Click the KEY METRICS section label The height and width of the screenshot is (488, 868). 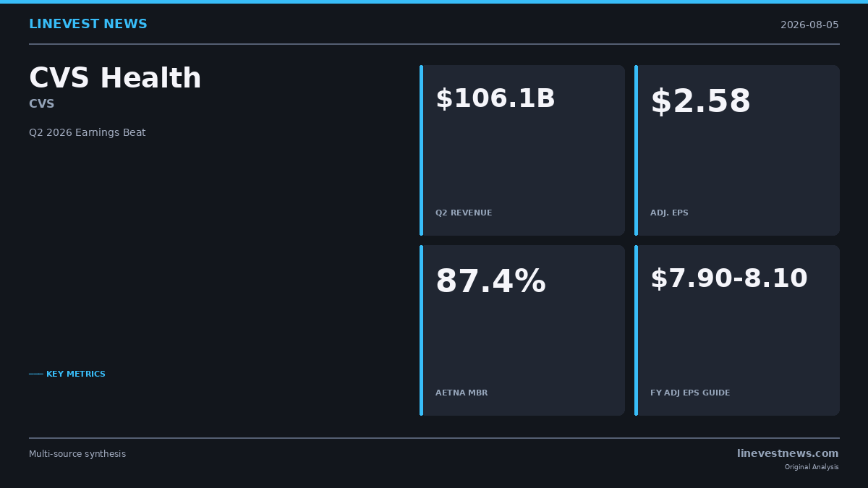point(76,374)
